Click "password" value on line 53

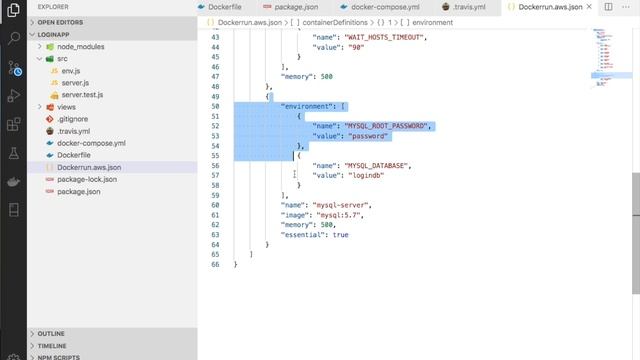pos(368,136)
